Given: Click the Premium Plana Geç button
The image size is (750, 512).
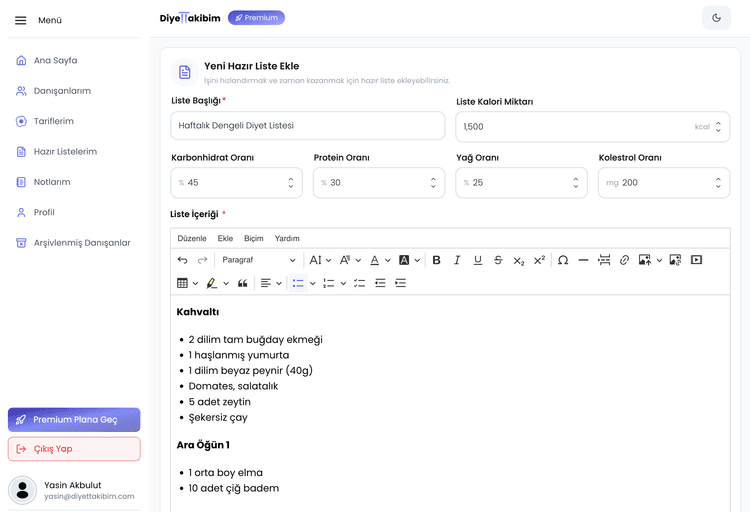Looking at the screenshot, I should pos(74,420).
